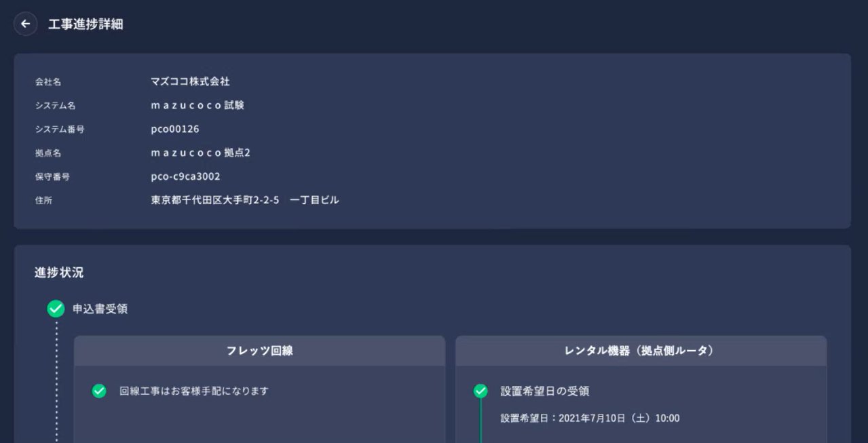Viewport: 868px width, 443px height.
Task: Click the 保守番号 field label
Action: [x=52, y=176]
